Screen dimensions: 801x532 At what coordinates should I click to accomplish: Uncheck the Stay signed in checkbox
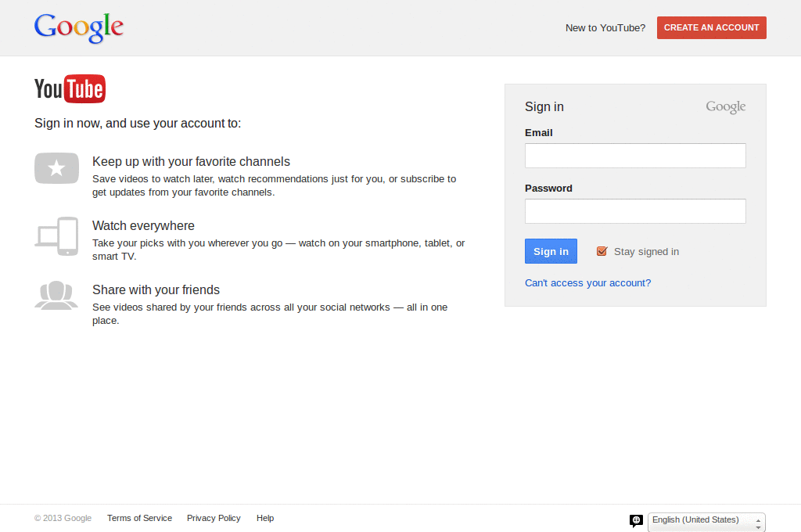(602, 251)
